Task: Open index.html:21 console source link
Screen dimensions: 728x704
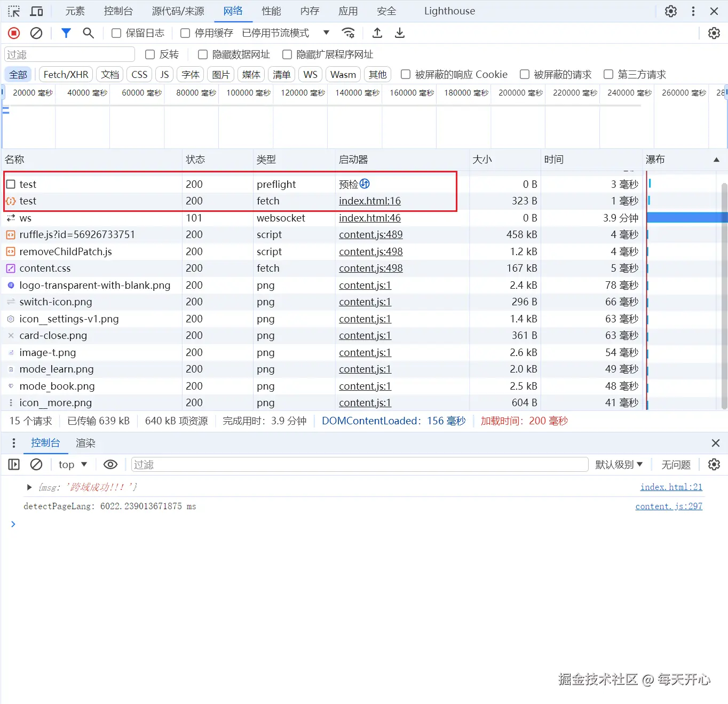Action: (x=671, y=487)
